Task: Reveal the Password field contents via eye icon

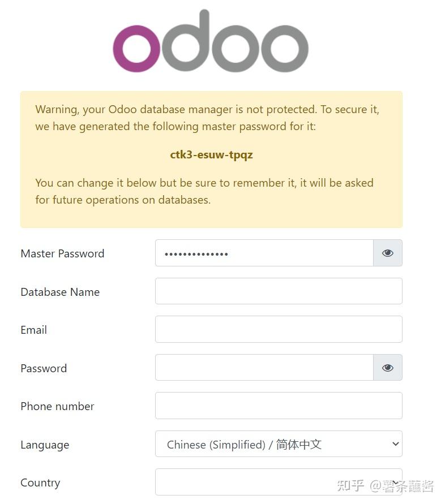Action: 387,368
